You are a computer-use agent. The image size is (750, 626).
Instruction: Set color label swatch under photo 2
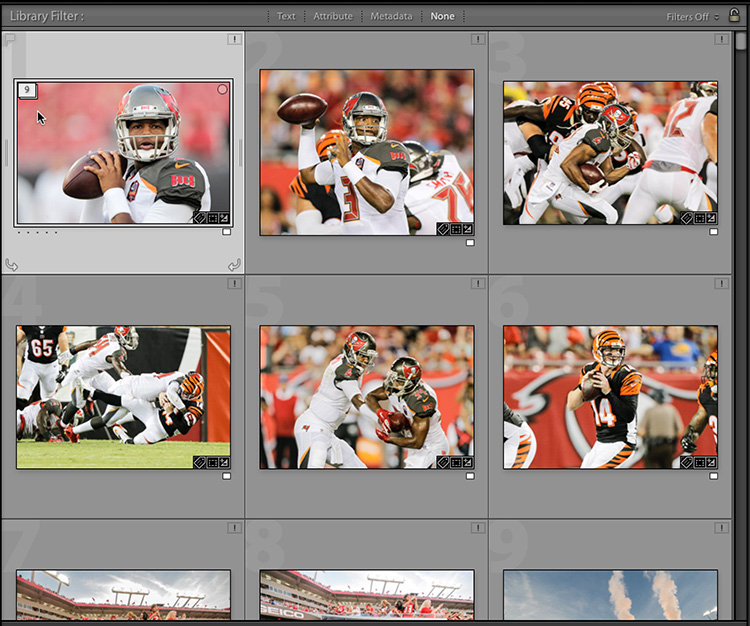(x=470, y=243)
